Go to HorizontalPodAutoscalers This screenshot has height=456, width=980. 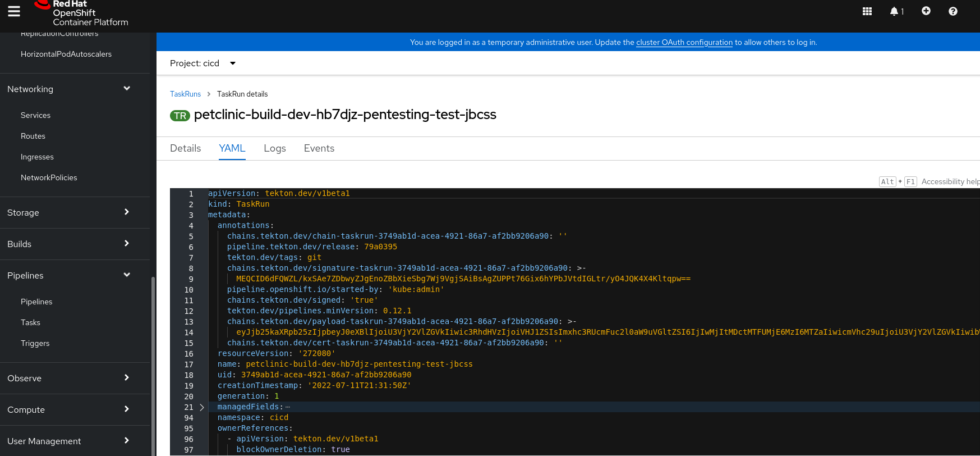point(66,54)
